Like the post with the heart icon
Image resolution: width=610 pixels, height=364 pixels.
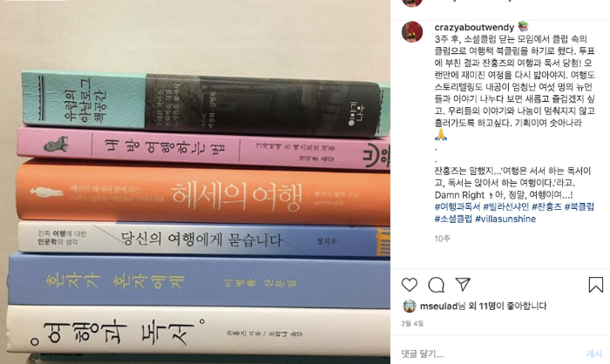(x=410, y=285)
